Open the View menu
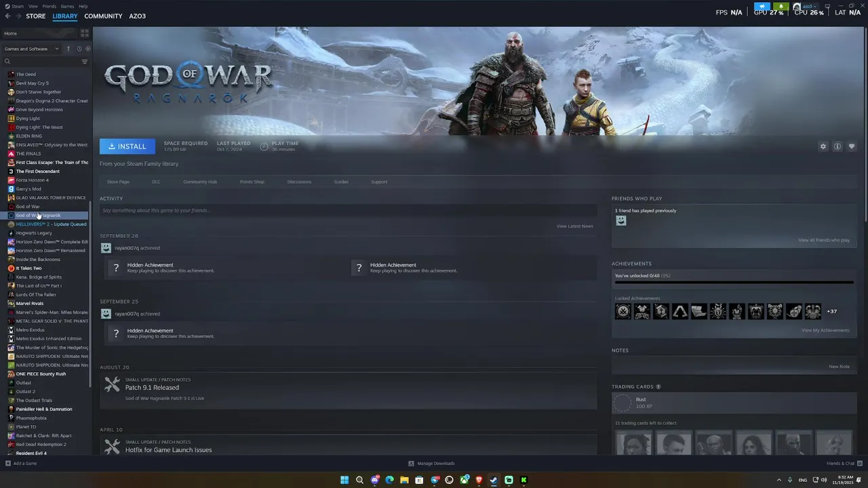This screenshot has height=488, width=868. coord(33,6)
